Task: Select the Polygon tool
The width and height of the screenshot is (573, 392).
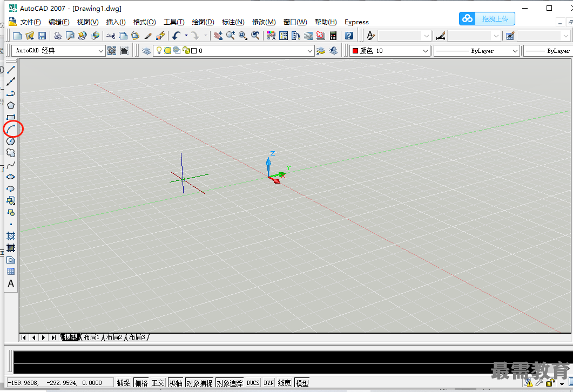Action: pos(11,105)
